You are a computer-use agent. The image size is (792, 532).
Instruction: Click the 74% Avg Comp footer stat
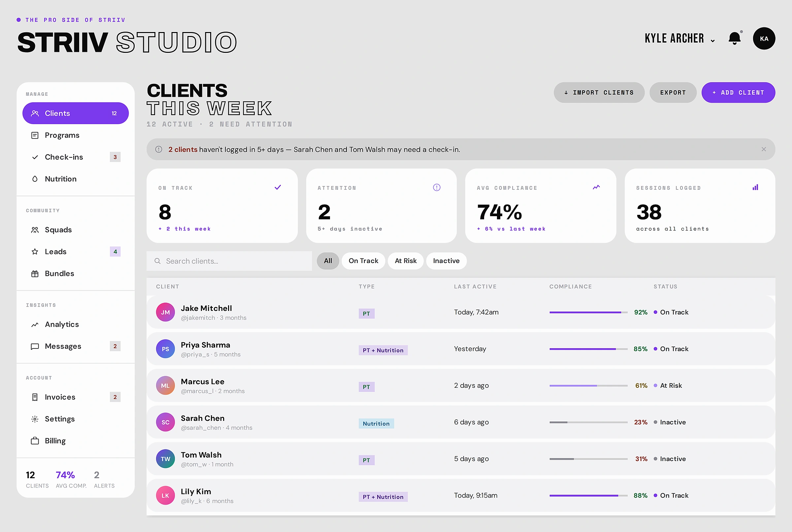(x=71, y=480)
